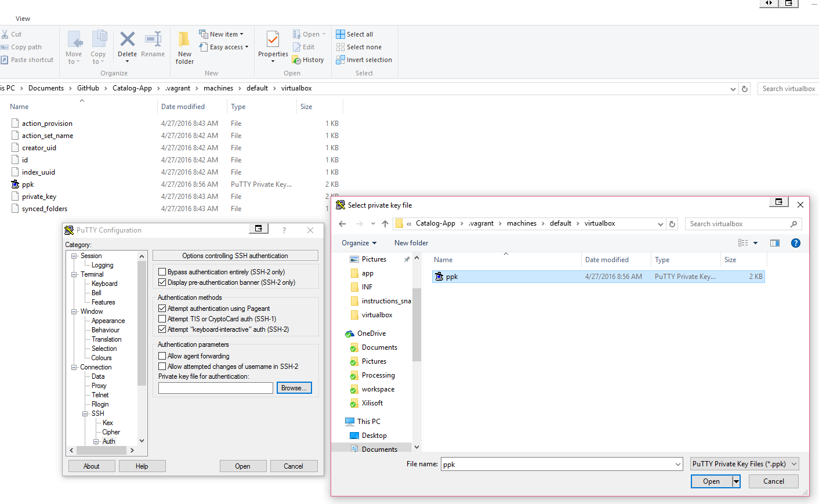Click the Move to icon in ribbon

pyautogui.click(x=74, y=39)
